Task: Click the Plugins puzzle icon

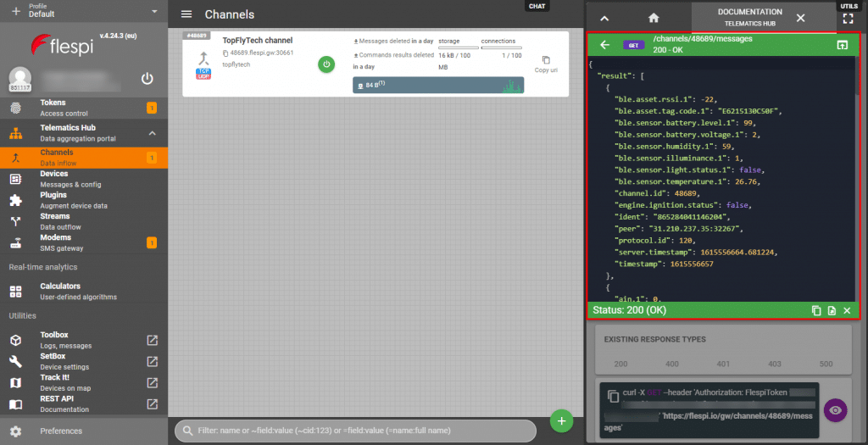Action: pos(15,200)
